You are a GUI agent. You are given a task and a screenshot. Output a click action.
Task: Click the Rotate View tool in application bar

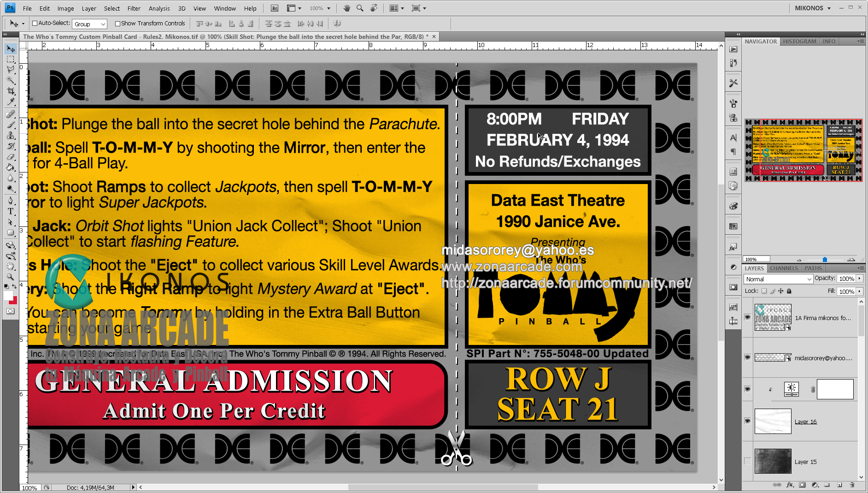point(374,8)
